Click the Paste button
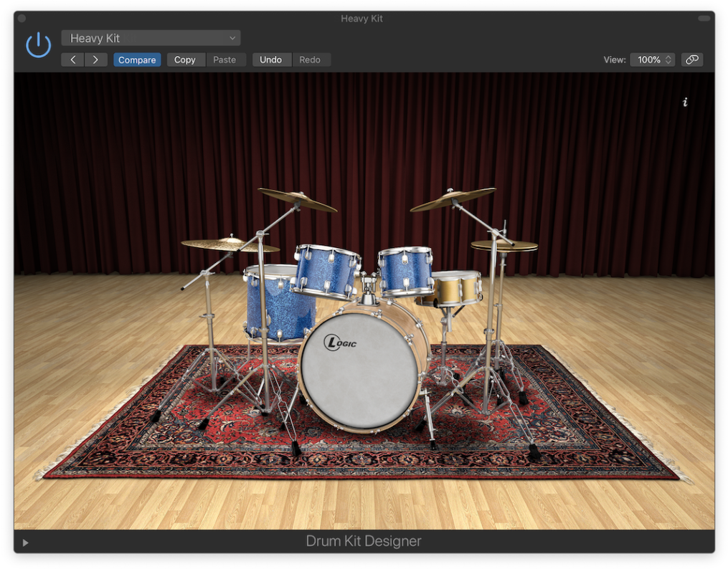Viewport: 728px width, 569px height. click(224, 59)
